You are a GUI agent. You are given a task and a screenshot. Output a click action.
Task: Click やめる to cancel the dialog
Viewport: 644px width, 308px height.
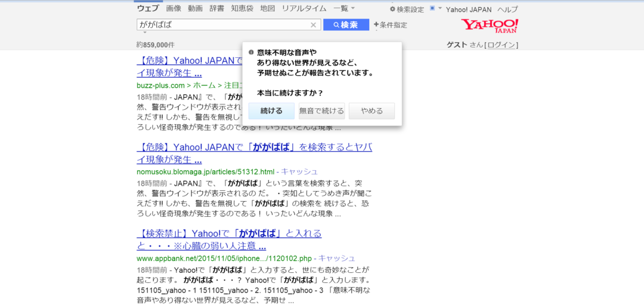[x=371, y=111]
